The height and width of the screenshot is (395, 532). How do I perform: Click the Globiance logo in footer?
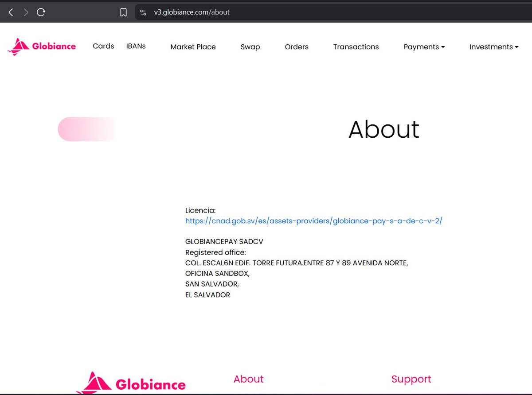(x=131, y=383)
